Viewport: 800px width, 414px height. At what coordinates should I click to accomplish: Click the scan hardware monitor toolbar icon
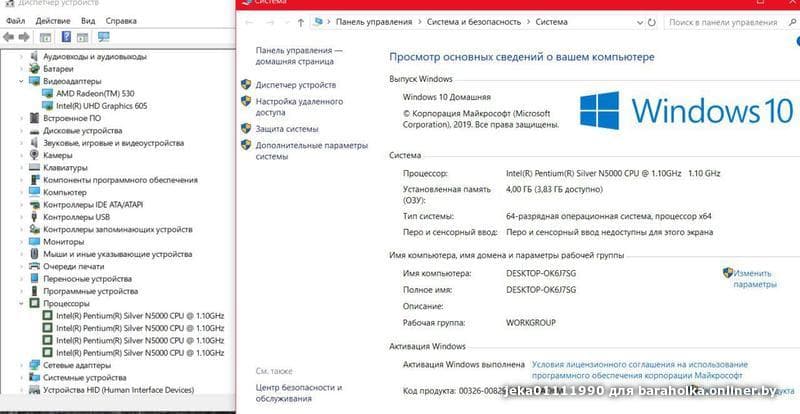click(104, 37)
